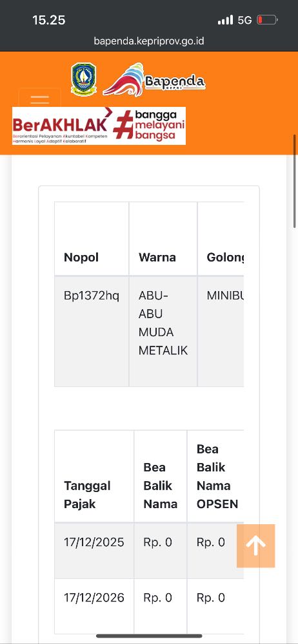Tap the Bapenda Kepri shell logo
The image size is (298, 644).
(154, 80)
